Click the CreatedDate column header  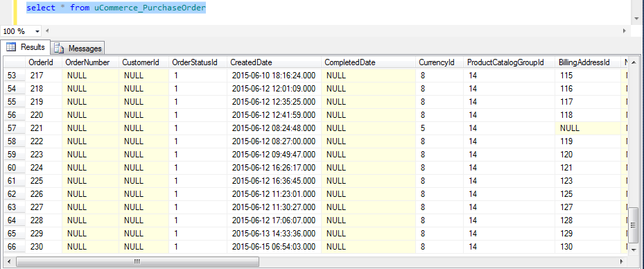coord(274,62)
